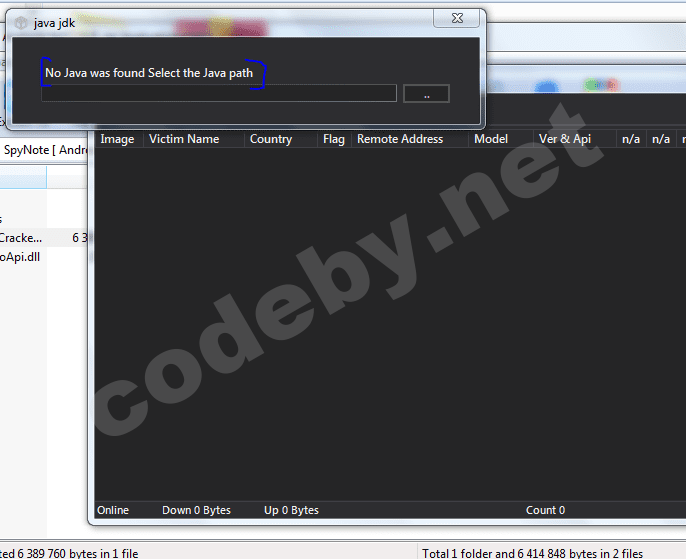Click the 'Down 0 Bytes' status entry
This screenshot has width=686, height=559.
pyautogui.click(x=196, y=510)
